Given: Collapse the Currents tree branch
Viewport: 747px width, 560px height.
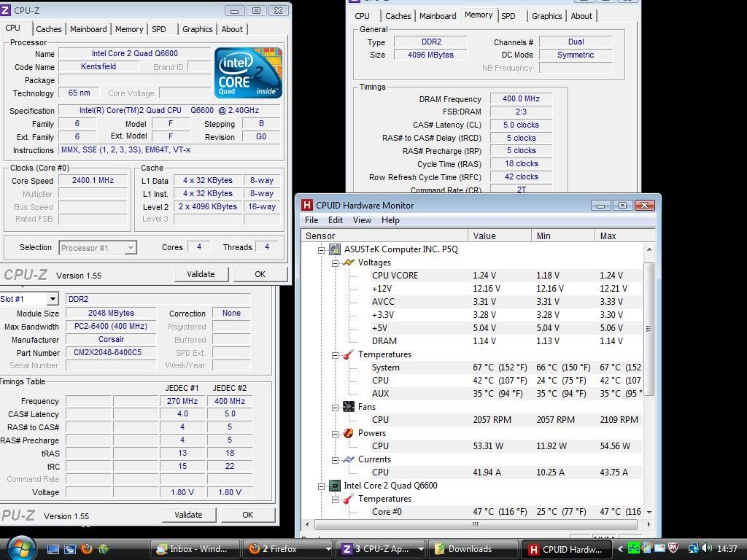Looking at the screenshot, I should point(336,460).
